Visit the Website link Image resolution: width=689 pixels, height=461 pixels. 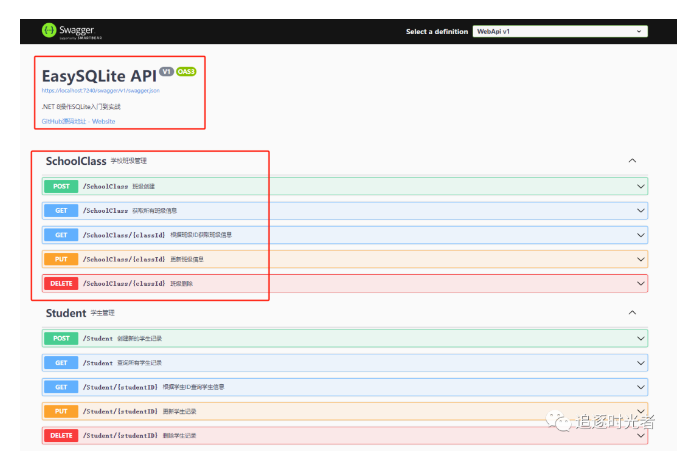[x=104, y=121]
